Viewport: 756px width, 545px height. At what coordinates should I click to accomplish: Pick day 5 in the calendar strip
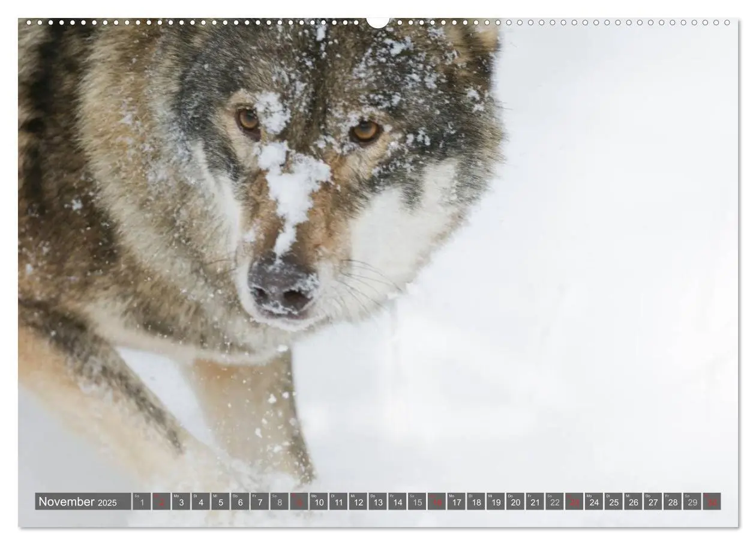[220, 501]
